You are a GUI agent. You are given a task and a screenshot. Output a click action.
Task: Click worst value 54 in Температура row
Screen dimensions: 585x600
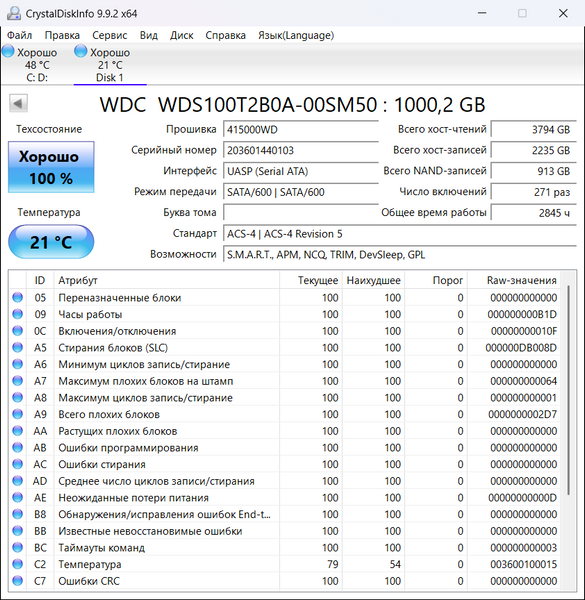pyautogui.click(x=395, y=564)
